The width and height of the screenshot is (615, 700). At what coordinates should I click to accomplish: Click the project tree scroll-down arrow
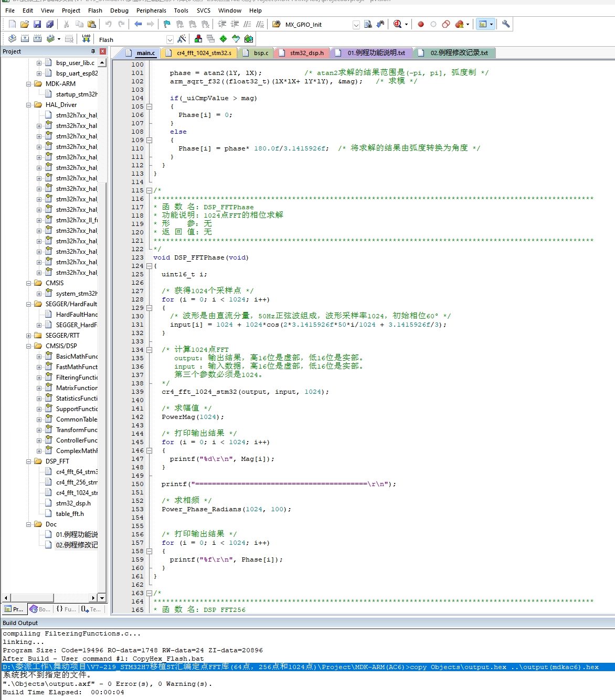[x=102, y=598]
